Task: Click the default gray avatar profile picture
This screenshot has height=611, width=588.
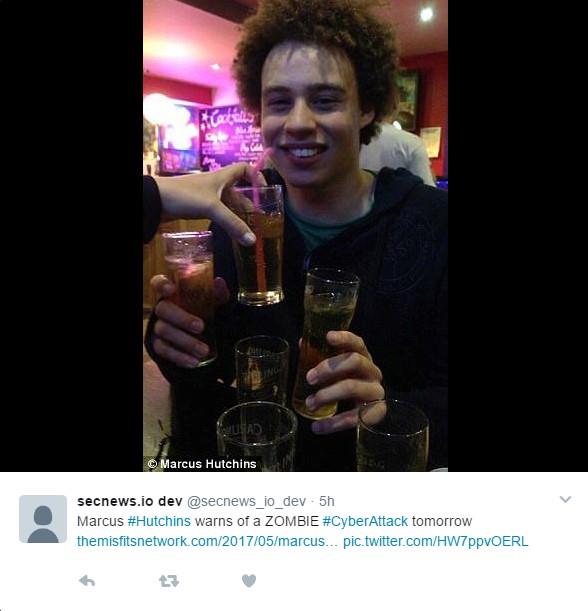Action: click(43, 519)
